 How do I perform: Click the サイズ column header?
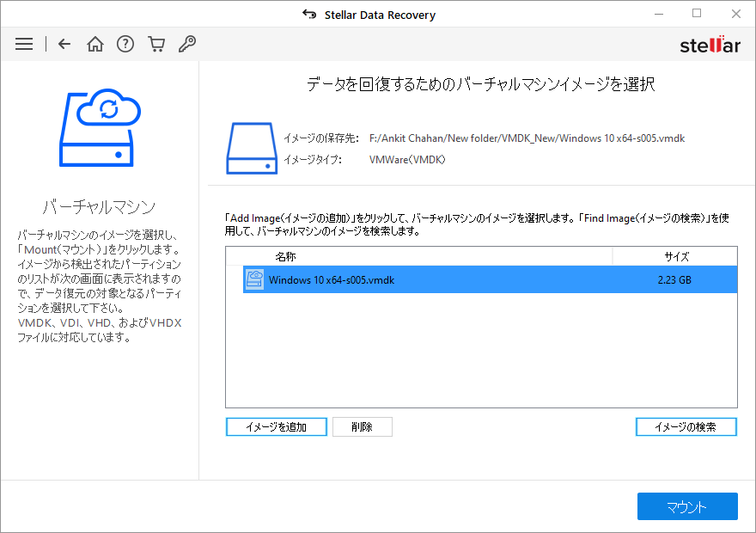coord(675,256)
